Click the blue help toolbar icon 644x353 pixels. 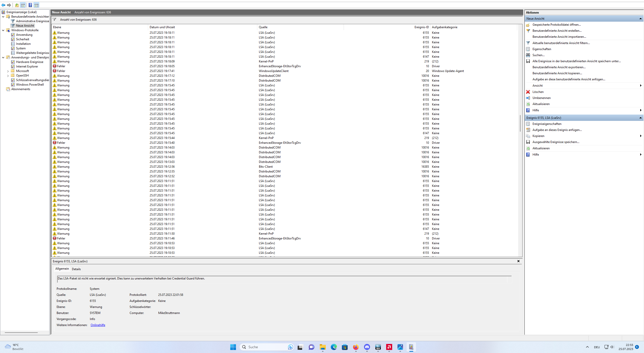[x=30, y=5]
